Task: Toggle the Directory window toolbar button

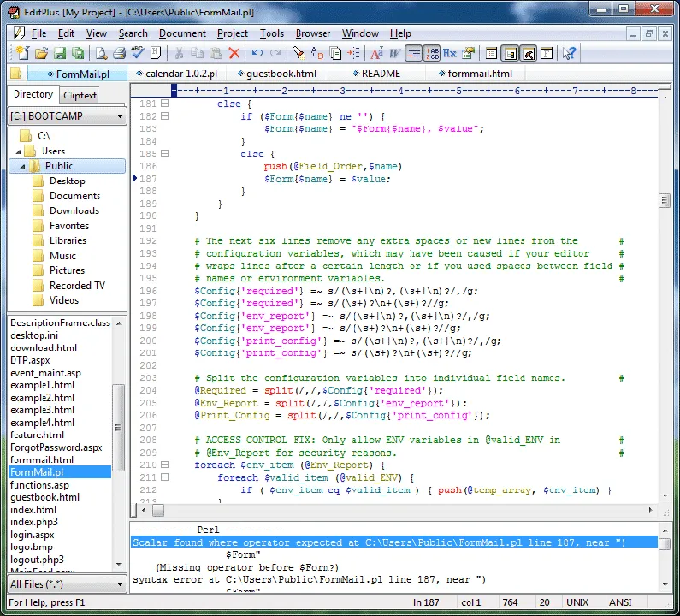Action: (510, 53)
